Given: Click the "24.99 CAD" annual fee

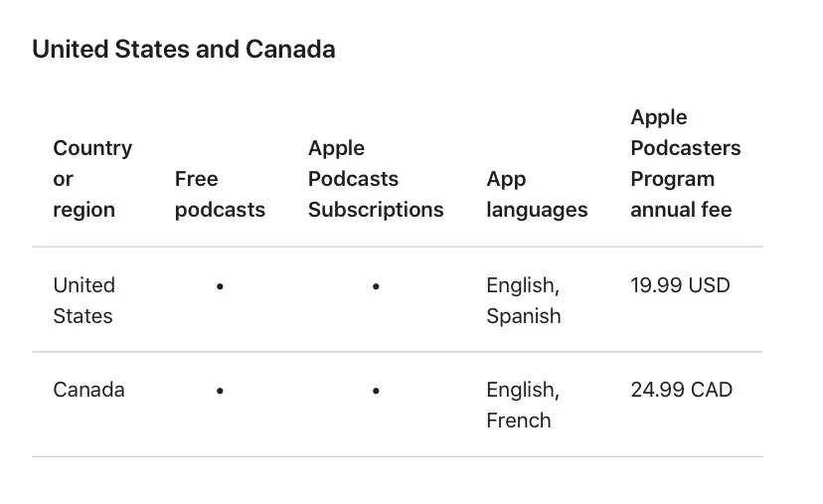Looking at the screenshot, I should click(681, 390).
